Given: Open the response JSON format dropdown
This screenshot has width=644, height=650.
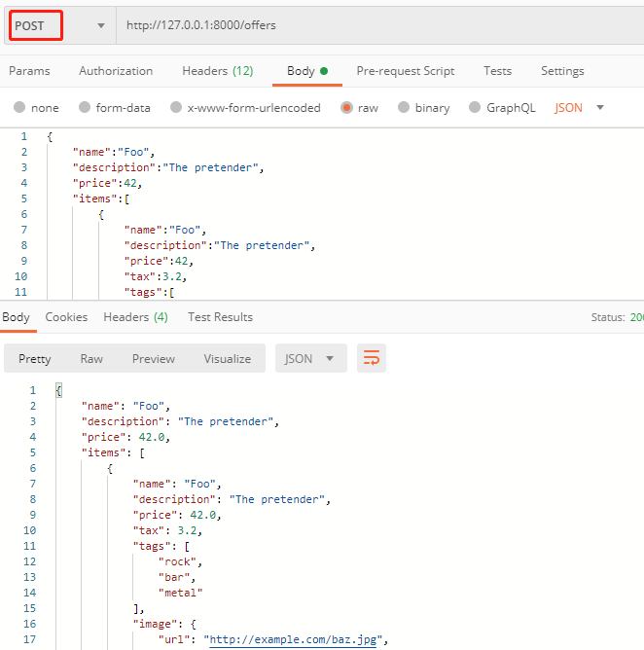Looking at the screenshot, I should tap(310, 358).
